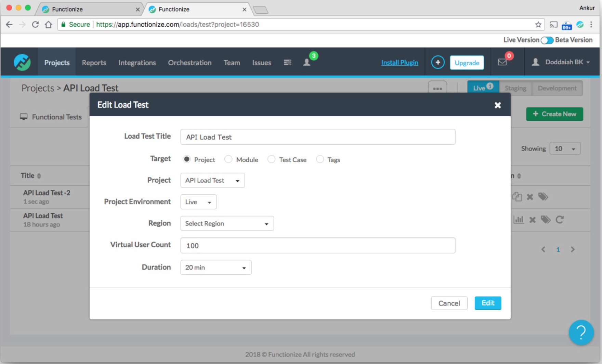The width and height of the screenshot is (602, 364).
Task: Click the cast icon in Chrome toolbar
Action: [x=553, y=25]
